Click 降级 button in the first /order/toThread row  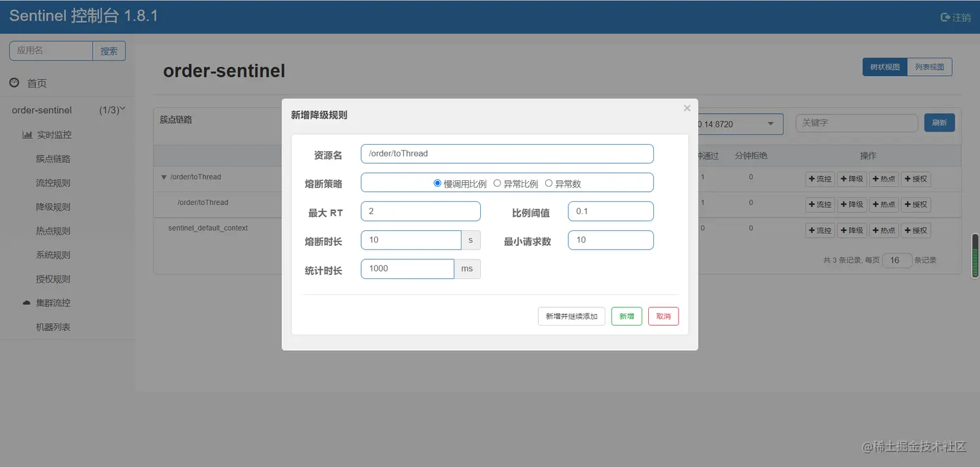coord(852,179)
